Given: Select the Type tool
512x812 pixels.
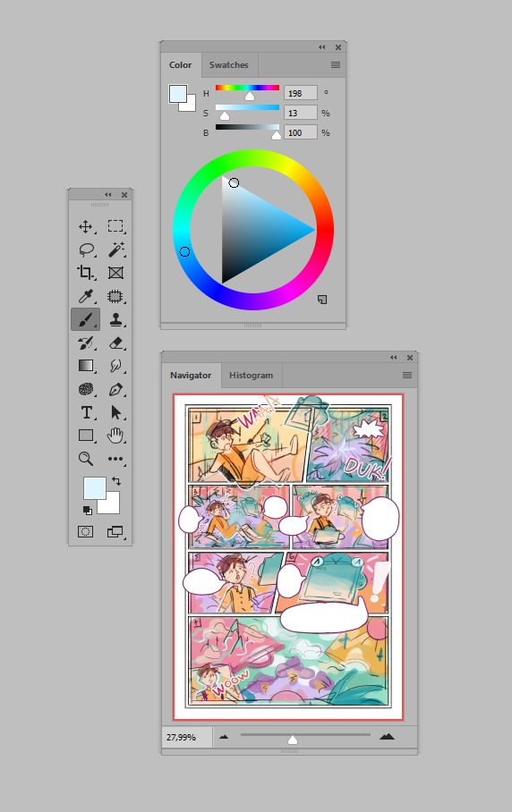Looking at the screenshot, I should click(x=86, y=412).
